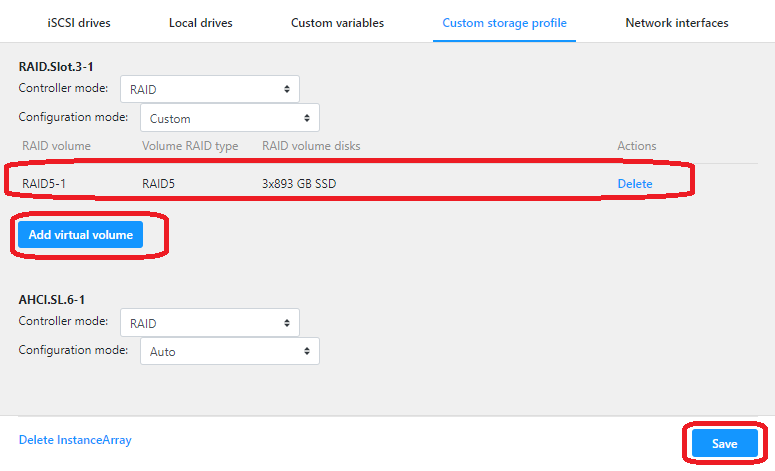Select the Custom storage profile tab
775x471 pixels.
pos(504,23)
